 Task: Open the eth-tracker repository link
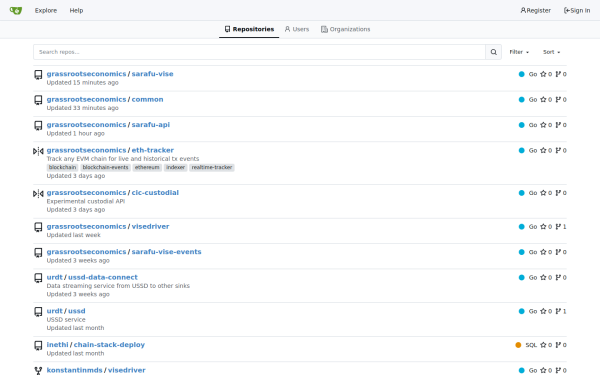[x=153, y=150]
